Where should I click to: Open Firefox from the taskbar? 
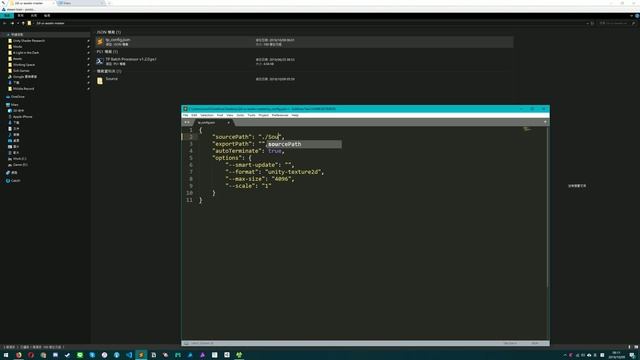coord(19,355)
